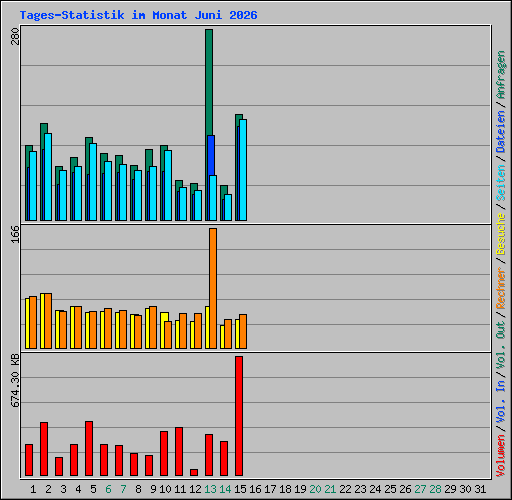Click the red Volumen bar on day 5
Screen dimensions: 512x500
click(x=89, y=448)
